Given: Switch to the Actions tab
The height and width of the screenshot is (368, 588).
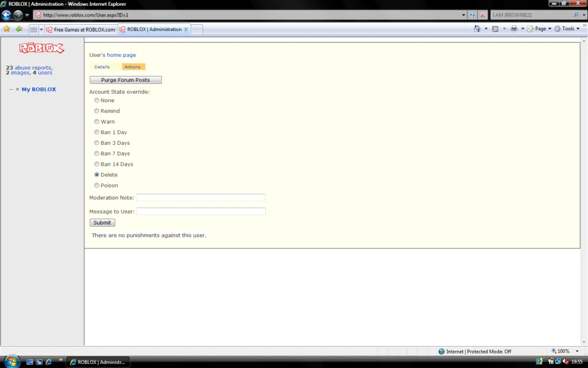Looking at the screenshot, I should coord(133,67).
